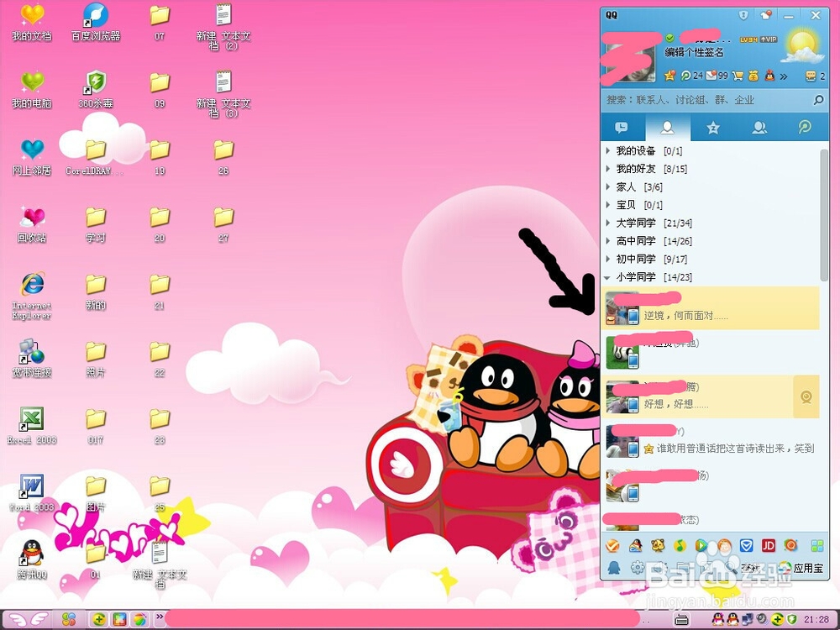Viewport: 840px width, 630px height.
Task: Click the red-crested penguin icon in the profile bar
Action: [x=769, y=76]
